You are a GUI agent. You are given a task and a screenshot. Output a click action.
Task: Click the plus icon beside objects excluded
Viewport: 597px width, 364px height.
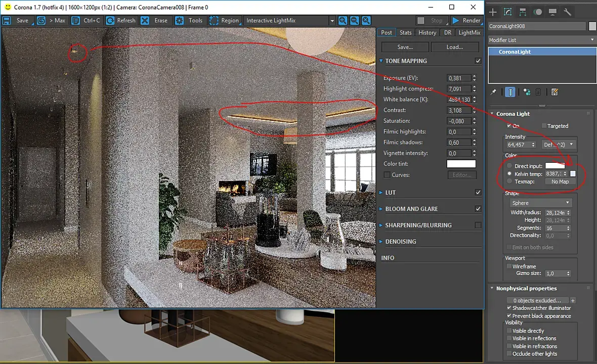573,300
